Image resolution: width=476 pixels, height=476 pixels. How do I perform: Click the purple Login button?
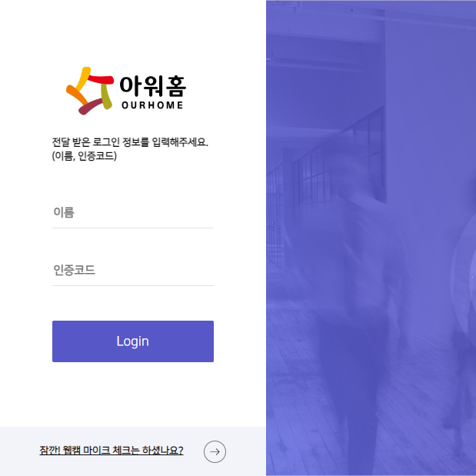tap(133, 341)
